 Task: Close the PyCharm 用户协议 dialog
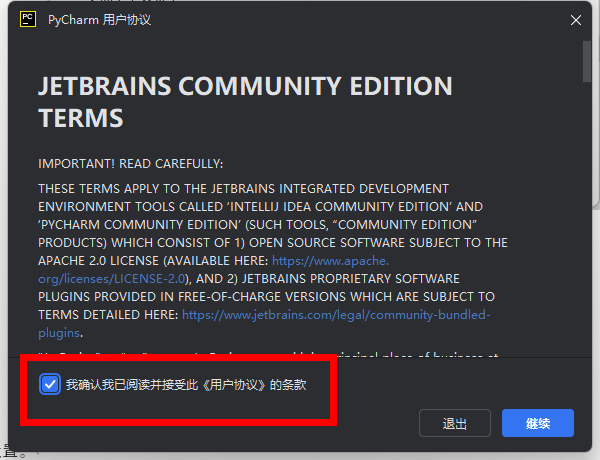[x=576, y=20]
